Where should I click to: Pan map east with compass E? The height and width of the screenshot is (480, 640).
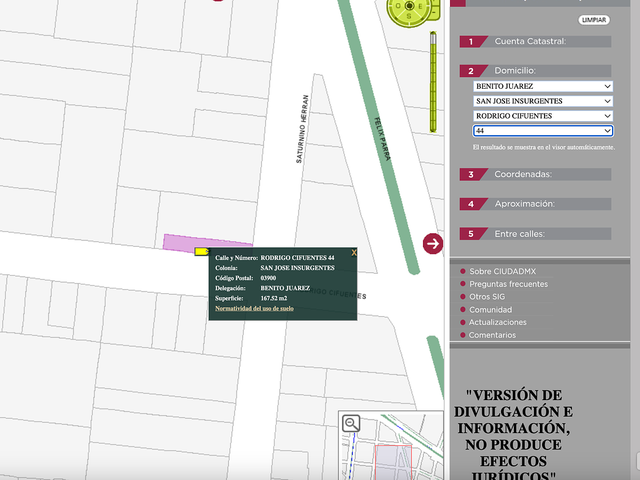point(420,6)
